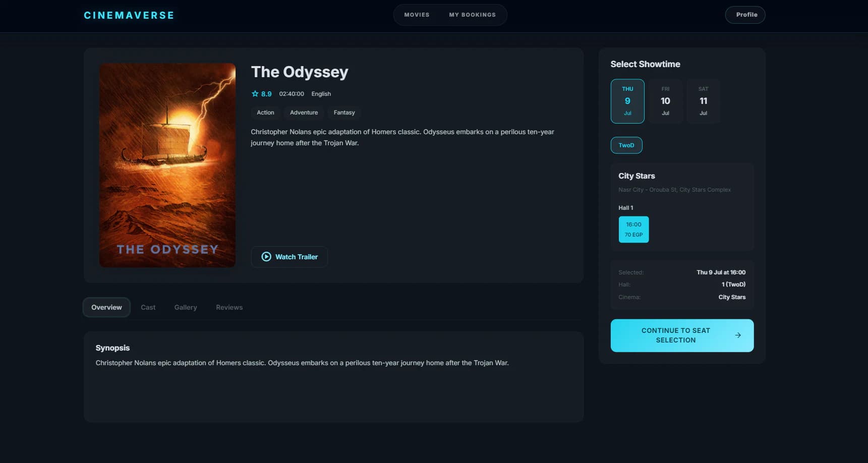Viewport: 868px width, 463px height.
Task: Open My Bookings in the top navigation
Action: [472, 15]
